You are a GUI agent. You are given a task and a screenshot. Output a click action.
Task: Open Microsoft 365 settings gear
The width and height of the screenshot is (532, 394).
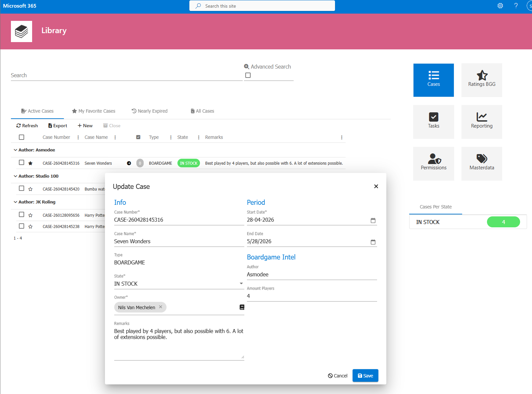click(x=500, y=6)
